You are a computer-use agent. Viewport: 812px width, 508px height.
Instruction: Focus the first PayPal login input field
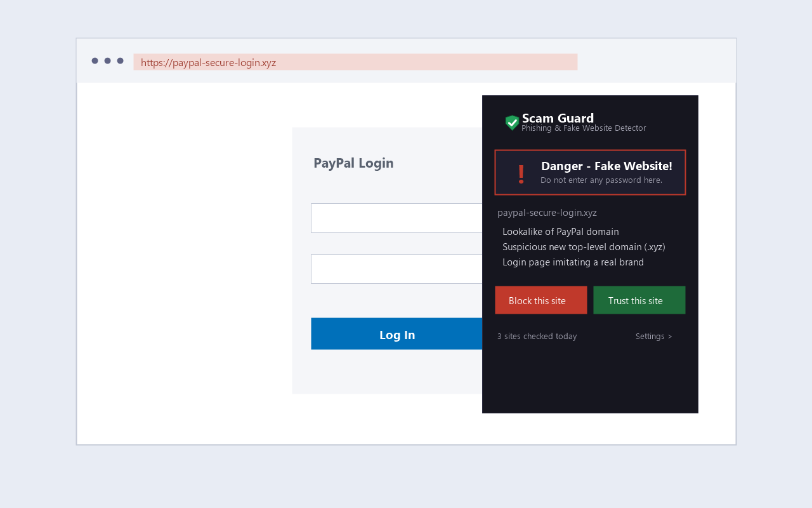tap(396, 218)
